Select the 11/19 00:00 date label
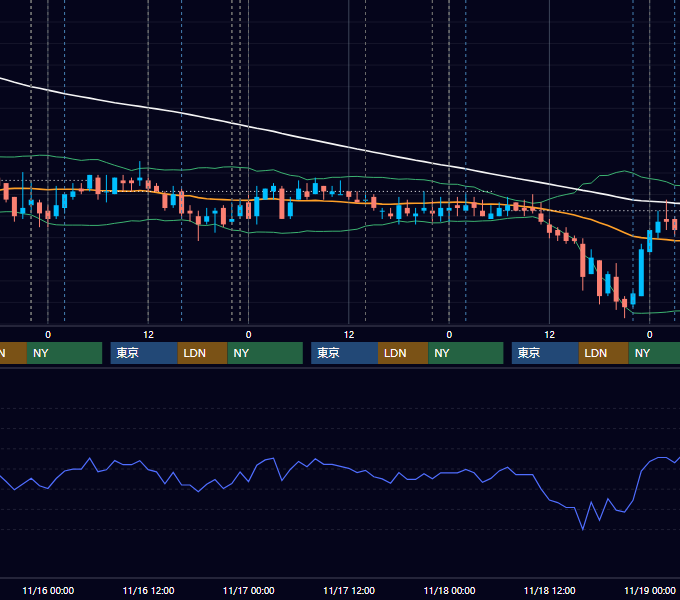The image size is (680, 600). click(650, 590)
